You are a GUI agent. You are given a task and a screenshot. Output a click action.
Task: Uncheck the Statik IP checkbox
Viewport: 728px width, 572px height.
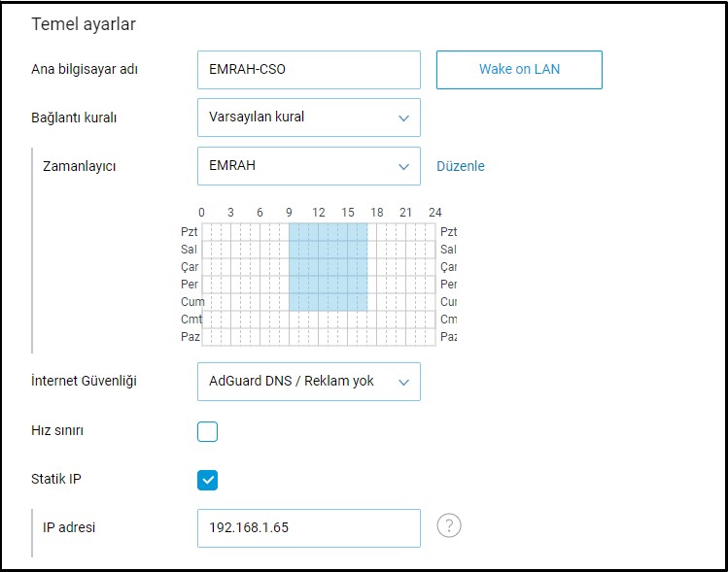click(x=207, y=480)
